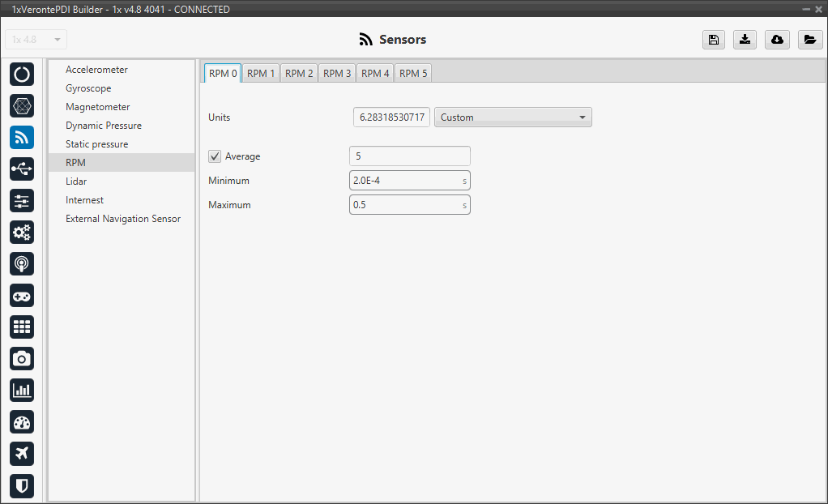Image resolution: width=828 pixels, height=504 pixels.
Task: Expand the Custom units dropdown
Action: [x=513, y=117]
